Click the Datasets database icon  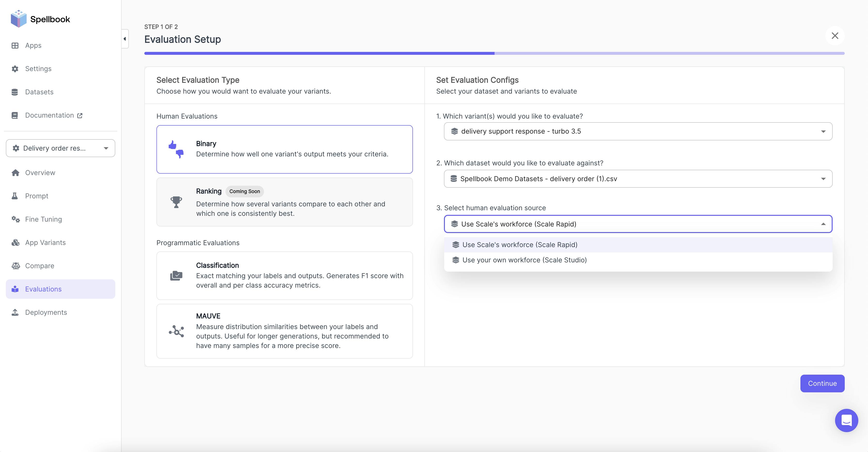(x=15, y=92)
